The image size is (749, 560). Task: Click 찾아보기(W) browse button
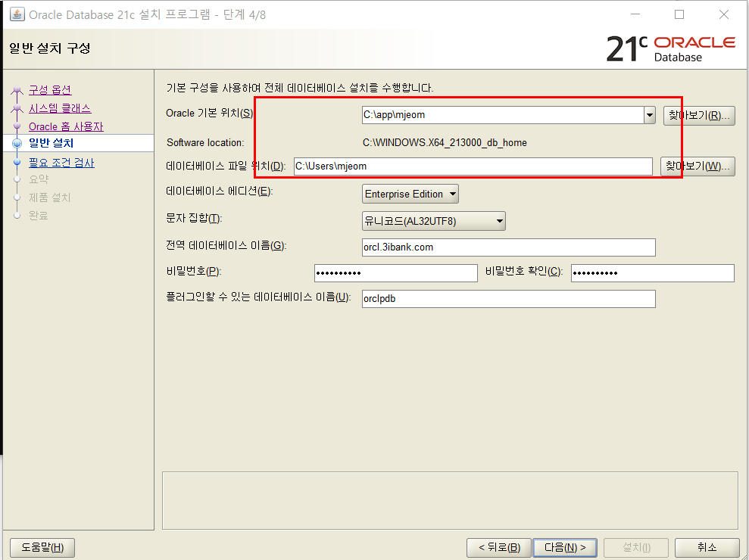click(698, 166)
